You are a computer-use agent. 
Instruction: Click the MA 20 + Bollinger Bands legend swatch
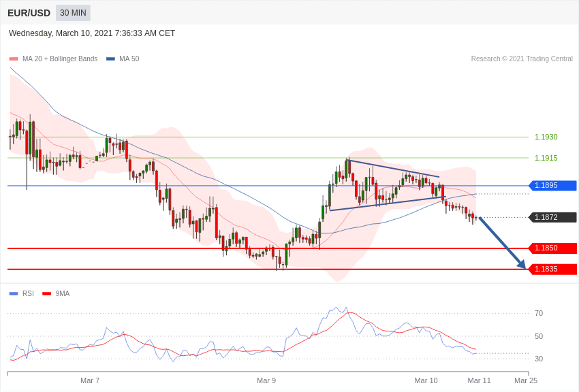14,59
